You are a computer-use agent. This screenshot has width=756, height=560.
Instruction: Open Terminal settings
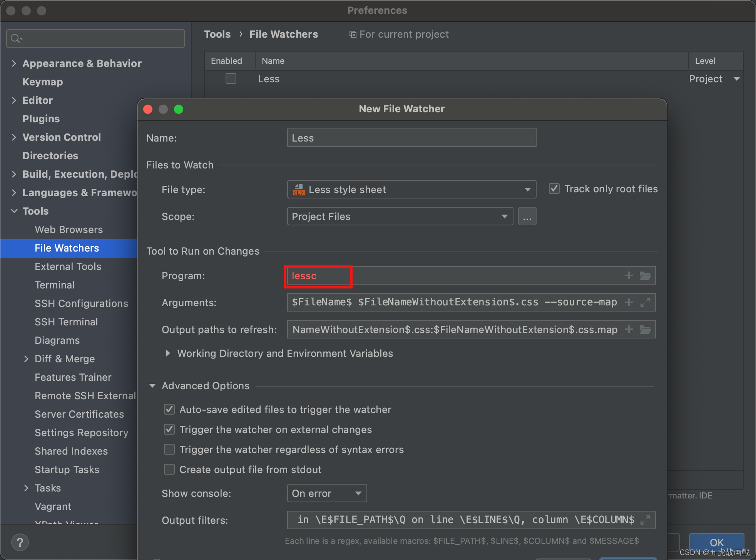pyautogui.click(x=55, y=285)
